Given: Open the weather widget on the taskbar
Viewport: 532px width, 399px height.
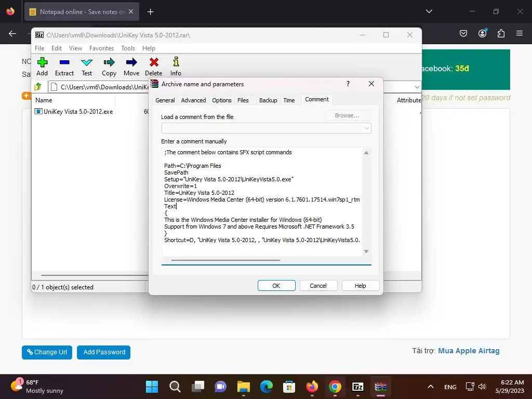Looking at the screenshot, I should tap(37, 387).
